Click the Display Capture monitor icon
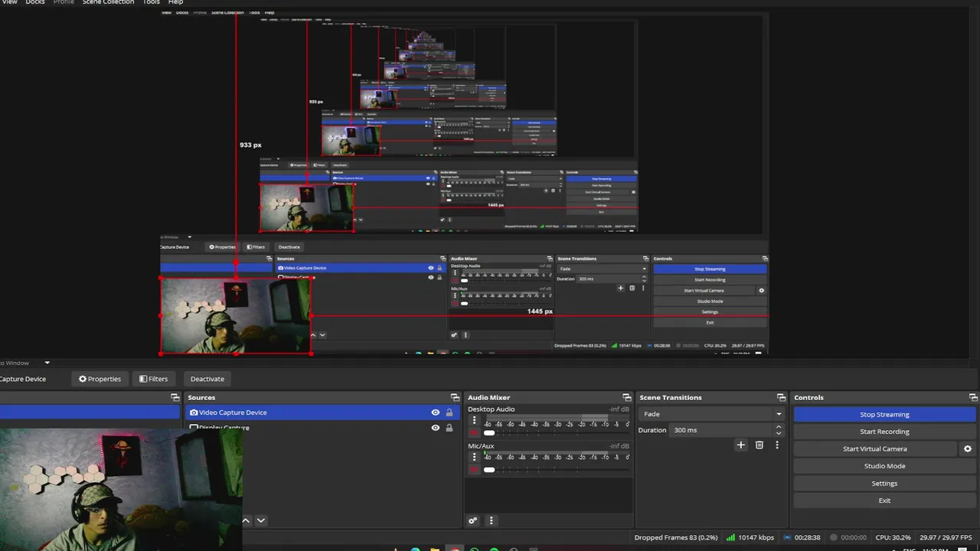 (194, 428)
